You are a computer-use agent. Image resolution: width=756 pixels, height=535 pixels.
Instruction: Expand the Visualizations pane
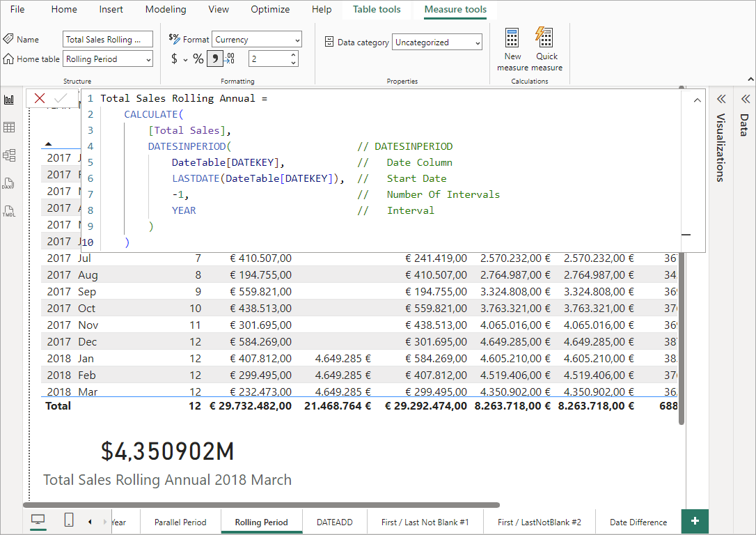pyautogui.click(x=721, y=99)
